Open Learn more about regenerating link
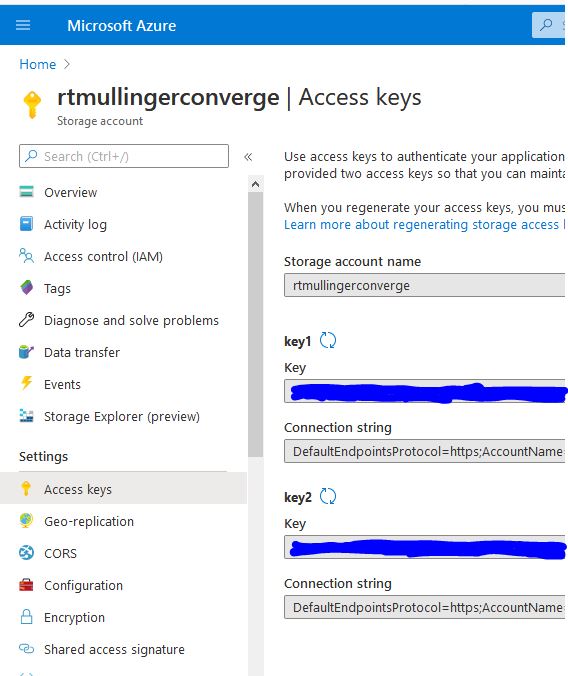The width and height of the screenshot is (568, 676). coord(424,225)
